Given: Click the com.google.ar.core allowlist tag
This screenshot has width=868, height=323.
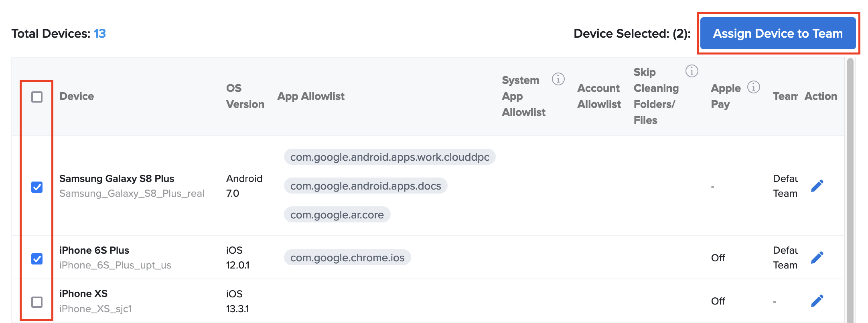Looking at the screenshot, I should 337,215.
